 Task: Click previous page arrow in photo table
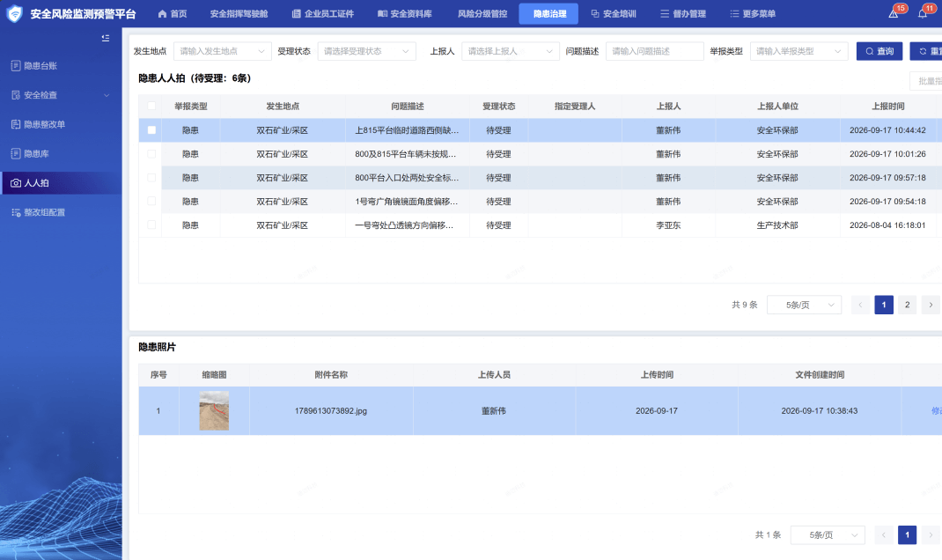coord(884,534)
